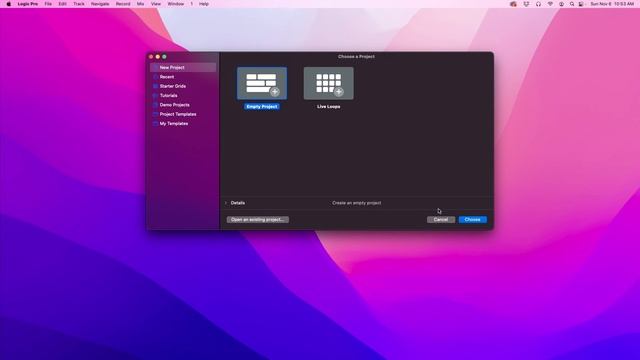This screenshot has width=640, height=360.
Task: Close the project chooser with red button
Action: [151, 57]
